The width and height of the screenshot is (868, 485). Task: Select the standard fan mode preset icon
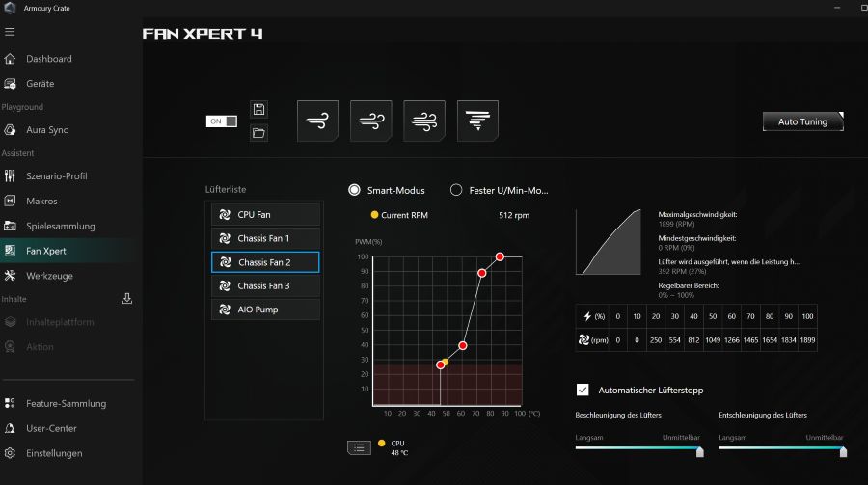370,121
